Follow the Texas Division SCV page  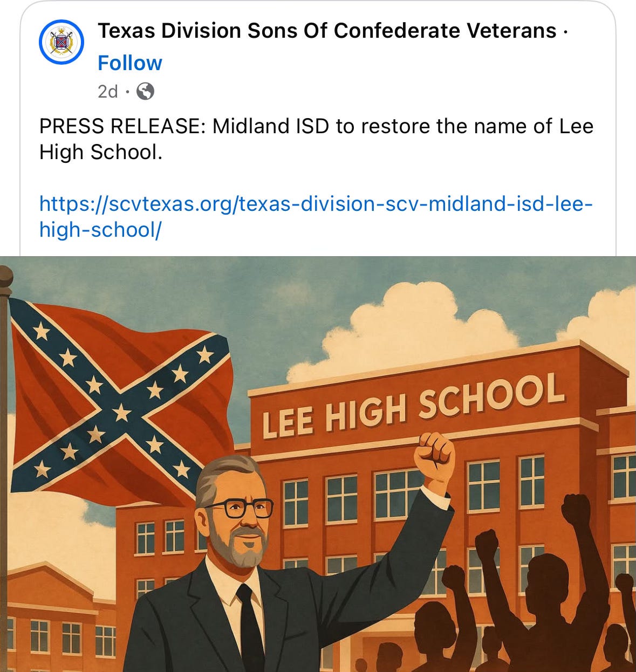pos(129,63)
